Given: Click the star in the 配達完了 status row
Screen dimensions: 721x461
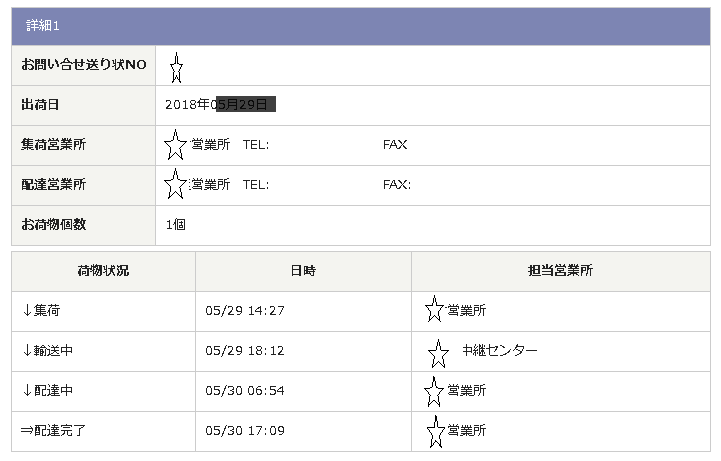Looking at the screenshot, I should [x=435, y=431].
